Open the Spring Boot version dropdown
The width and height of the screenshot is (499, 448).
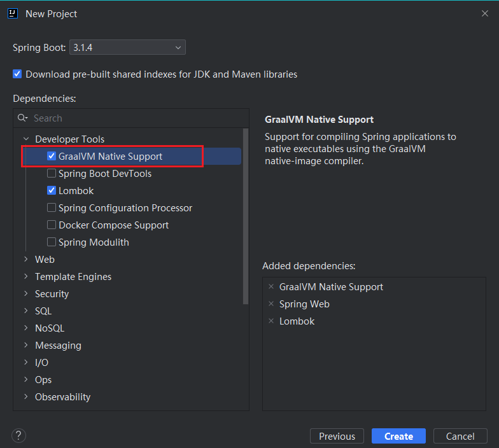tap(127, 47)
